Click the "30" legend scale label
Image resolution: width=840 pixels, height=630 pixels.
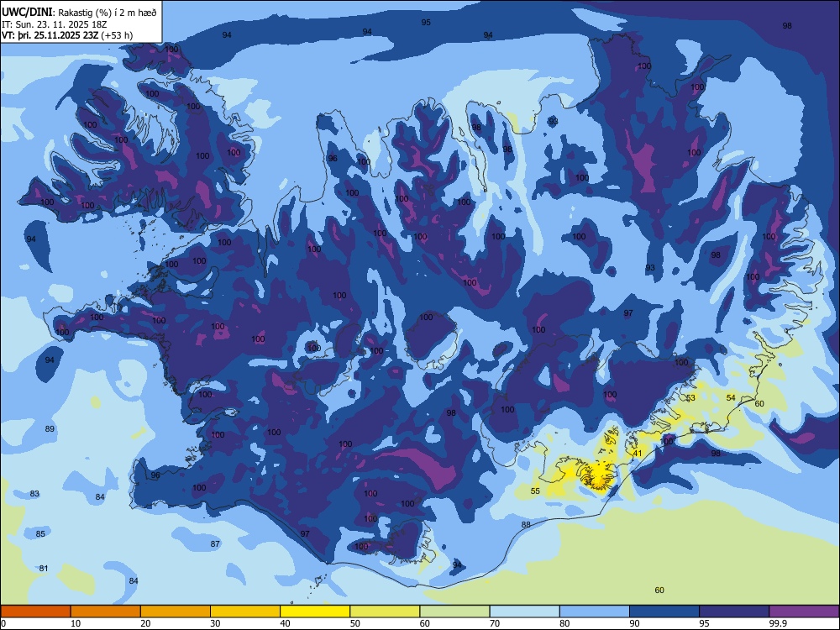(x=215, y=623)
